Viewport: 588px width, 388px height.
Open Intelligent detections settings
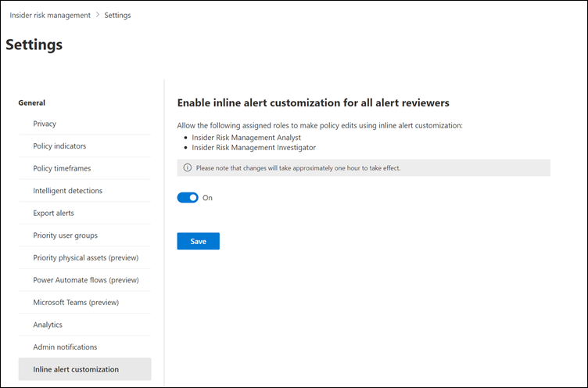coord(67,190)
